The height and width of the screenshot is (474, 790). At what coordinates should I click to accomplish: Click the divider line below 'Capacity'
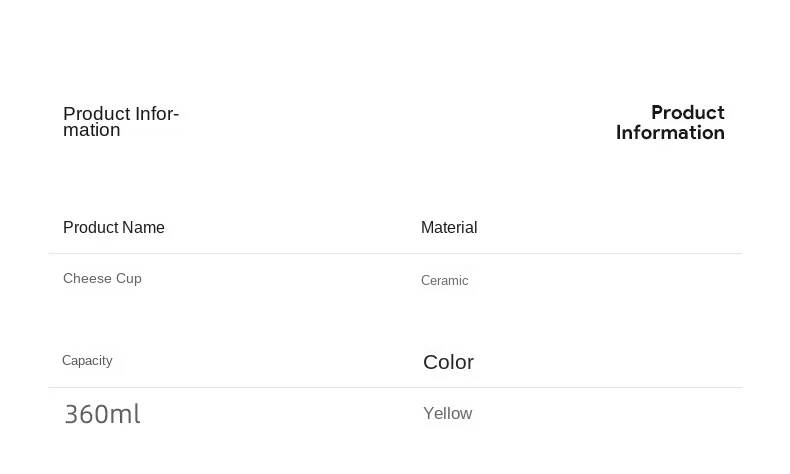click(395, 387)
